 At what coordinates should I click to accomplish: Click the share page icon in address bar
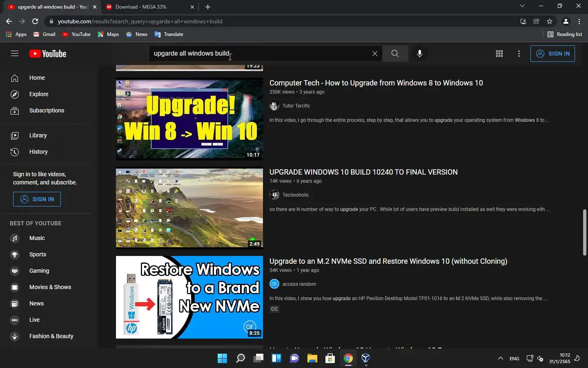(x=537, y=21)
